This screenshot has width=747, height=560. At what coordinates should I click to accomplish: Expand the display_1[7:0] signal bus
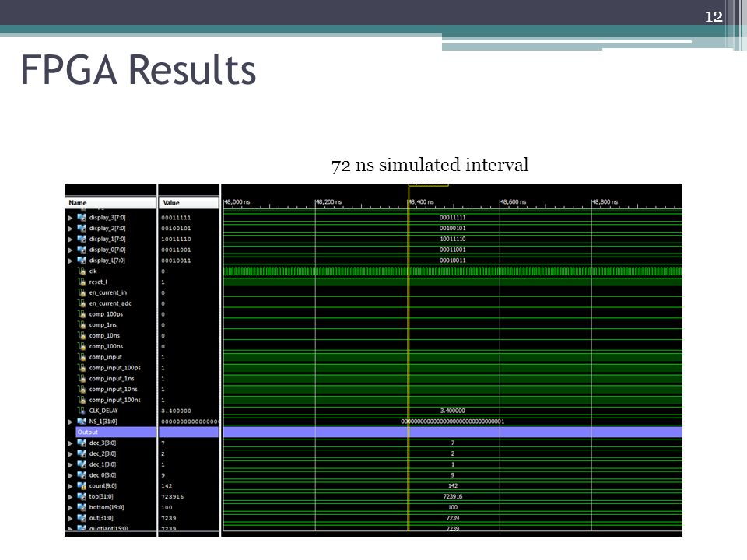point(71,239)
